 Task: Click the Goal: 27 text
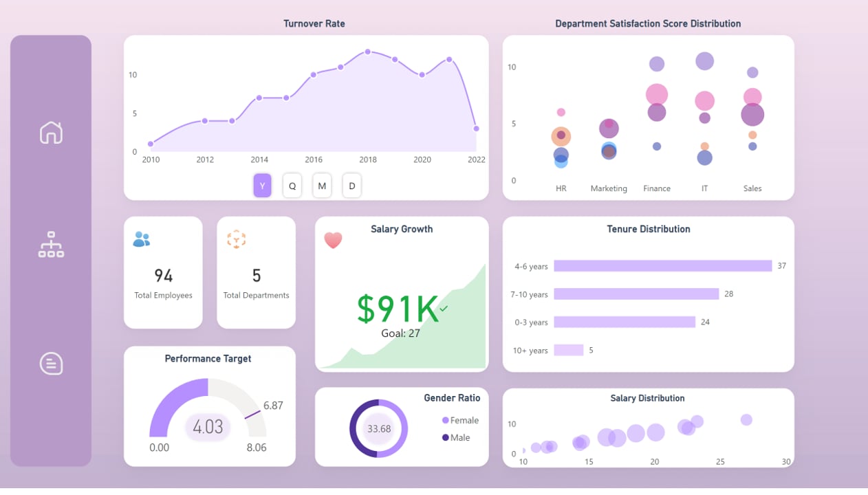(x=401, y=333)
